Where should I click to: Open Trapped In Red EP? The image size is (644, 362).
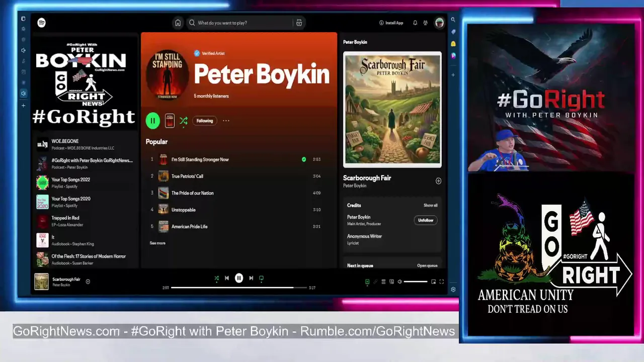tap(85, 221)
